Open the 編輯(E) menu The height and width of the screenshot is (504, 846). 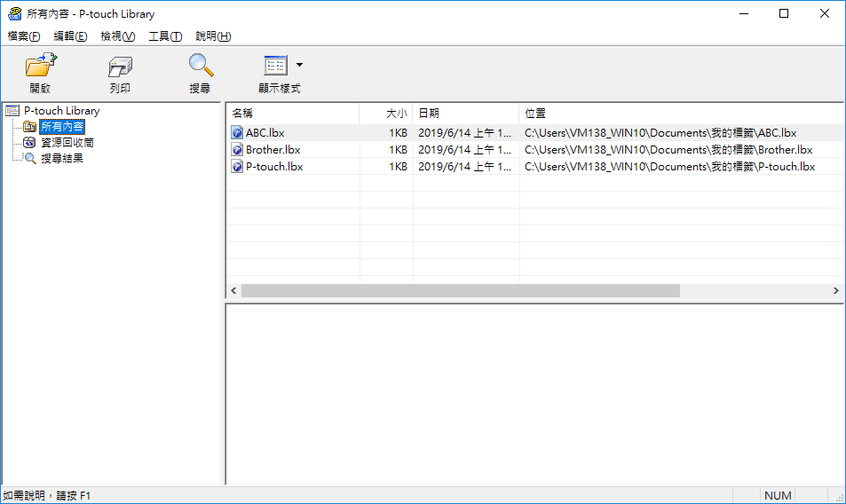70,36
